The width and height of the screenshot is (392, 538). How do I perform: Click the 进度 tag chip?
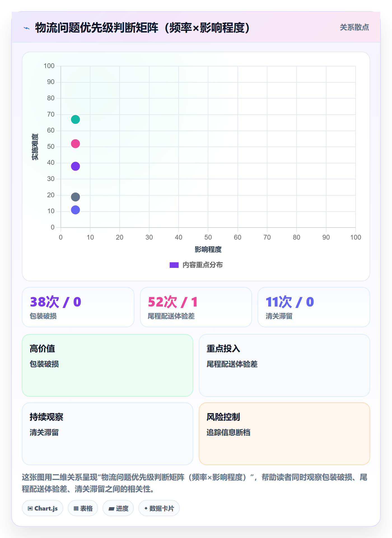118,508
